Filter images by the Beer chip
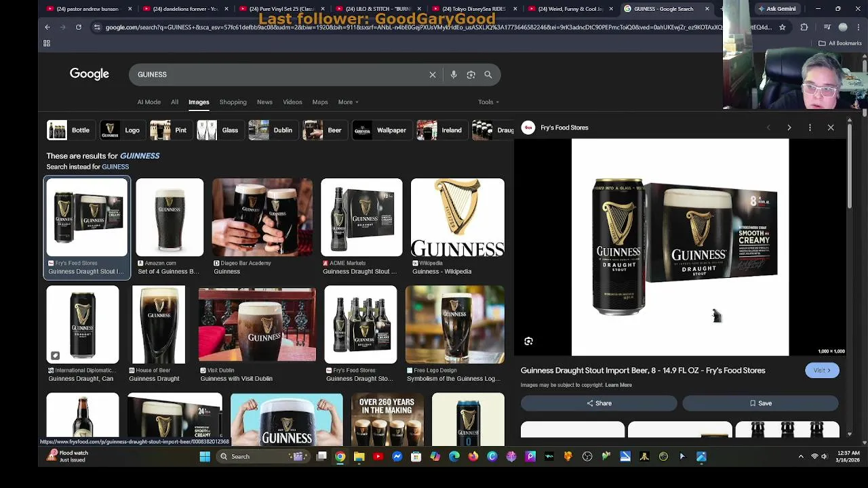 point(325,130)
